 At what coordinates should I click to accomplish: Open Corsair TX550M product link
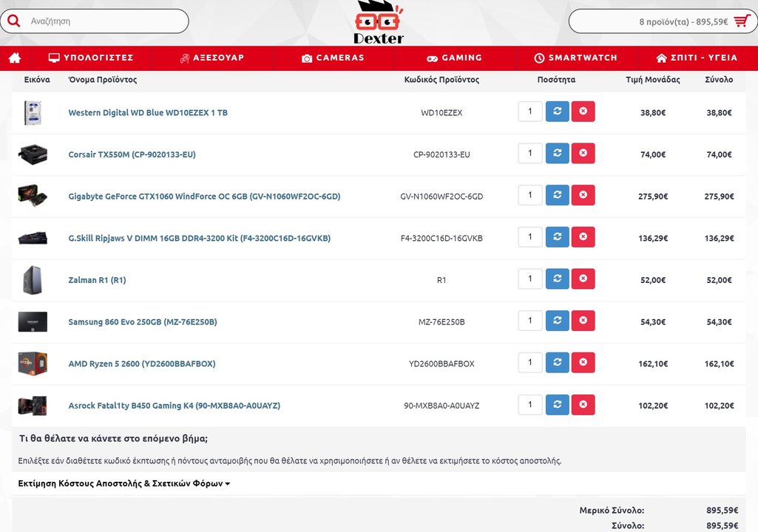[x=132, y=154]
